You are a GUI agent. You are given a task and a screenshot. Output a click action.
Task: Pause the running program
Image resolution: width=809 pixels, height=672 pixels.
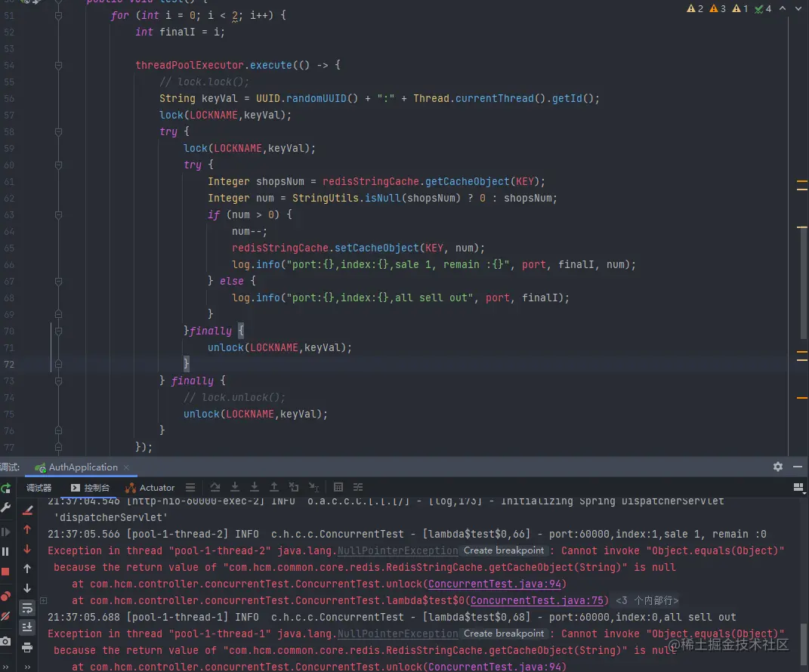[6, 551]
